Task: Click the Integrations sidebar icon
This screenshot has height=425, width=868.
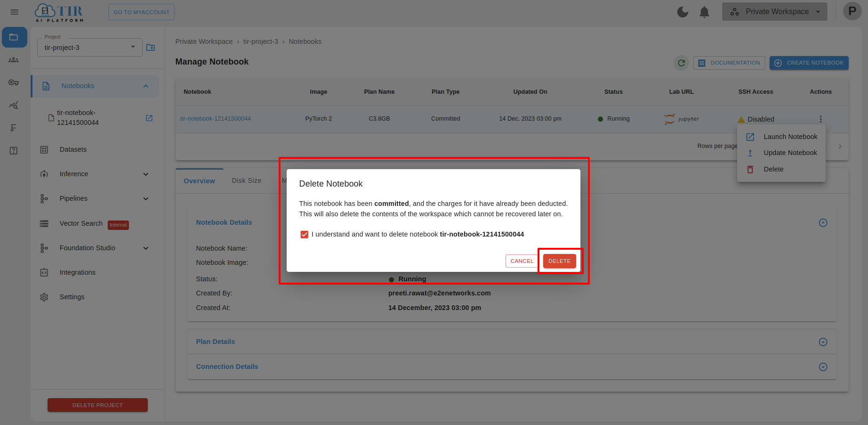Action: click(x=44, y=272)
